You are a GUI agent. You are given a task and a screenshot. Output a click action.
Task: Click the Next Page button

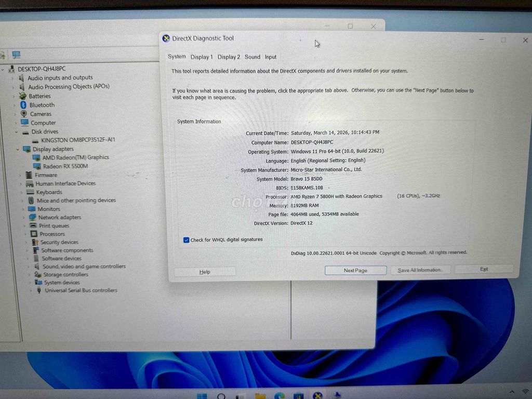pos(355,270)
